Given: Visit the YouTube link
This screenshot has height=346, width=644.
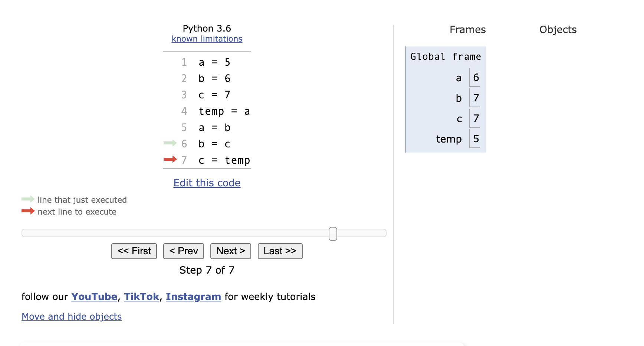Looking at the screenshot, I should 94,297.
